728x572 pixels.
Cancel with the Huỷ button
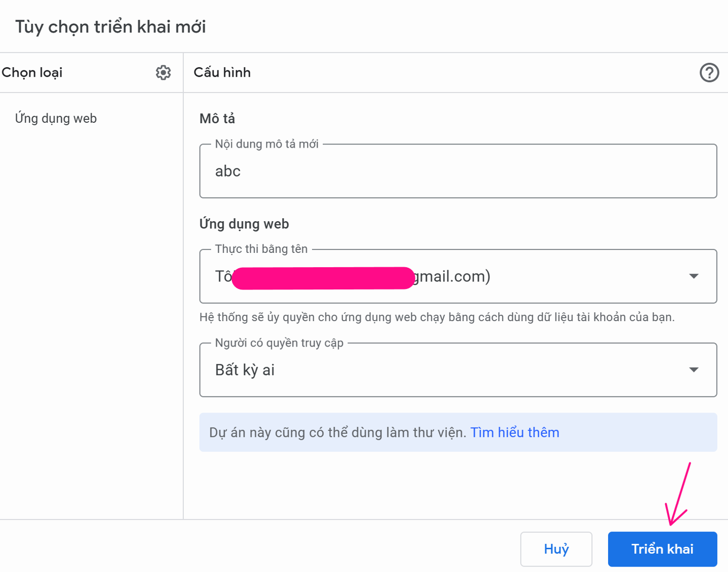(x=556, y=549)
